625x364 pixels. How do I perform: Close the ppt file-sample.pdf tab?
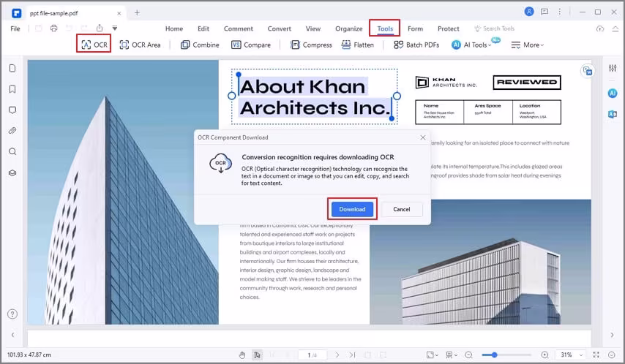point(119,13)
